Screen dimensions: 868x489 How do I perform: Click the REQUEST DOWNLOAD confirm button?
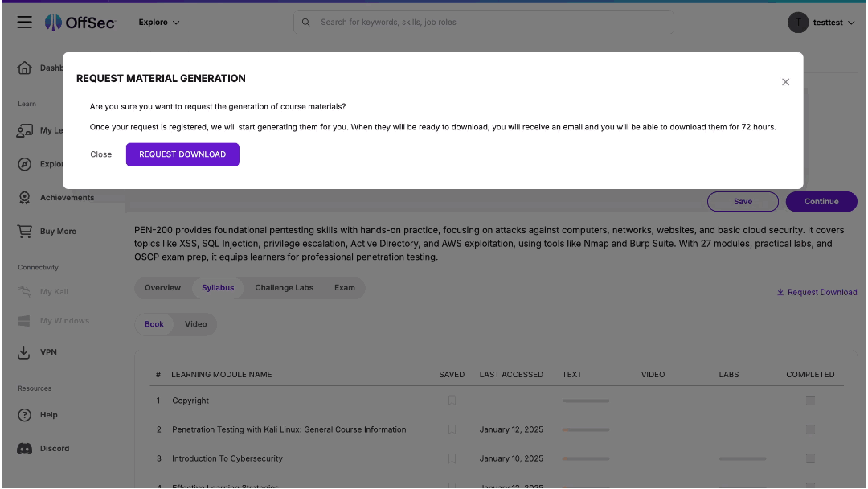[182, 154]
